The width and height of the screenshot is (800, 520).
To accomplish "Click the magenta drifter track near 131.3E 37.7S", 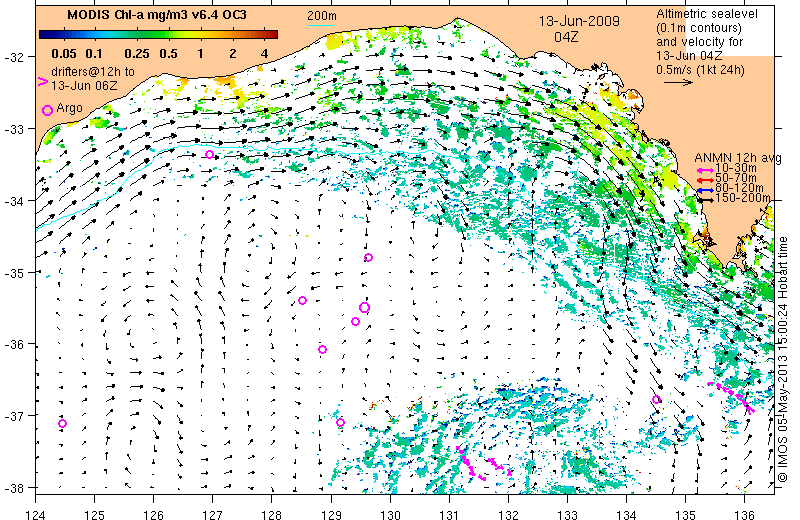I will click(x=469, y=463).
